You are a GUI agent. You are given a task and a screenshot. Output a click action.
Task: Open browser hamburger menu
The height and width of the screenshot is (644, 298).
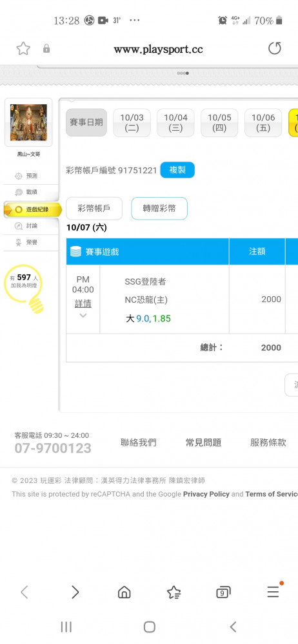(273, 591)
